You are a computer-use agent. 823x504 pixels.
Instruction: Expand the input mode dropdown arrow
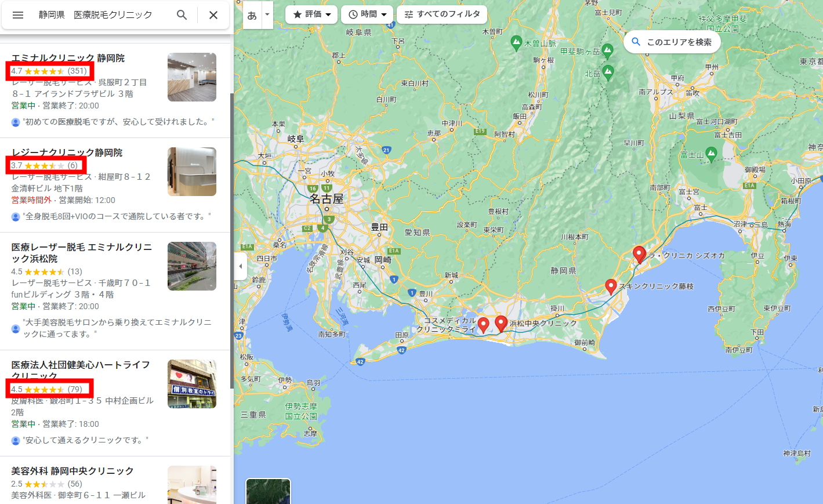(267, 15)
